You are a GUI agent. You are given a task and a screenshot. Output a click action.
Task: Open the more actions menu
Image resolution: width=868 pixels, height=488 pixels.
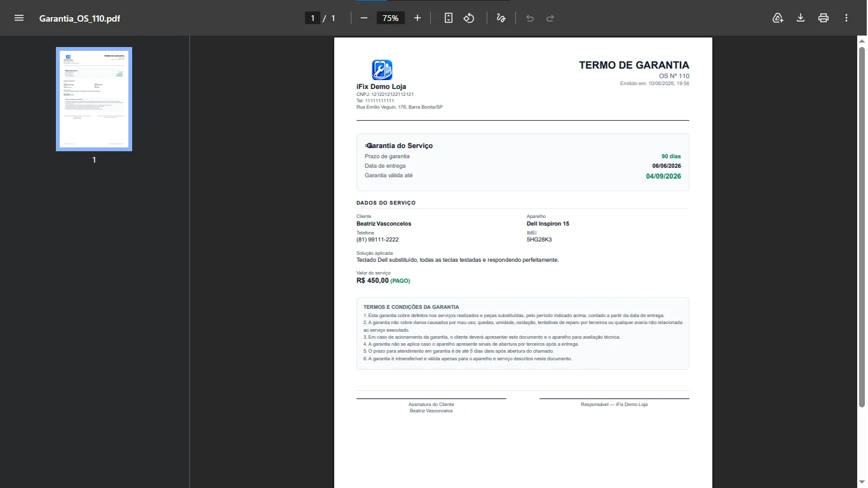click(x=846, y=18)
